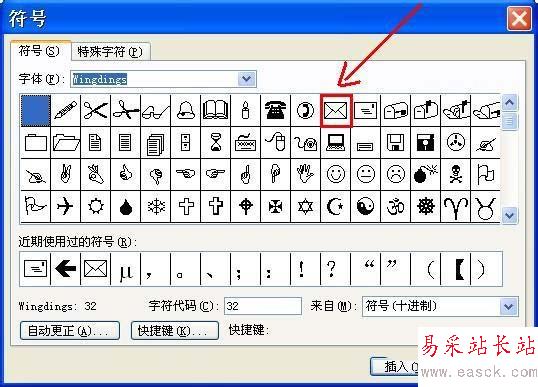Pick the keyboard symbol
538x387 pixels.
(x=245, y=142)
